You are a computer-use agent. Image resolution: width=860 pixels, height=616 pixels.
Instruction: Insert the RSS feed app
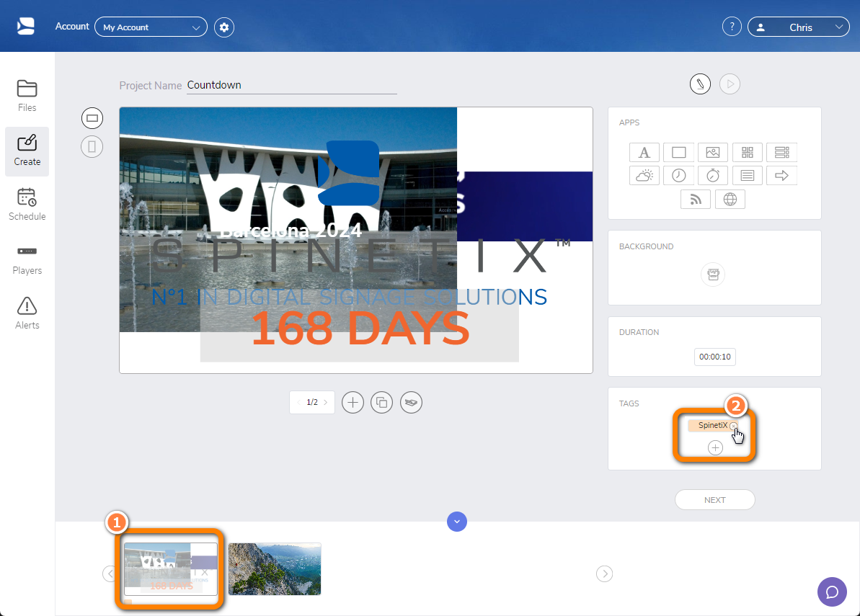696,200
